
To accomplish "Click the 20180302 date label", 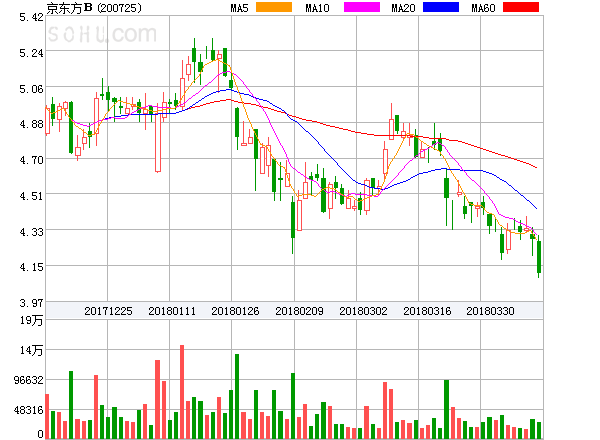I will coord(363,311).
